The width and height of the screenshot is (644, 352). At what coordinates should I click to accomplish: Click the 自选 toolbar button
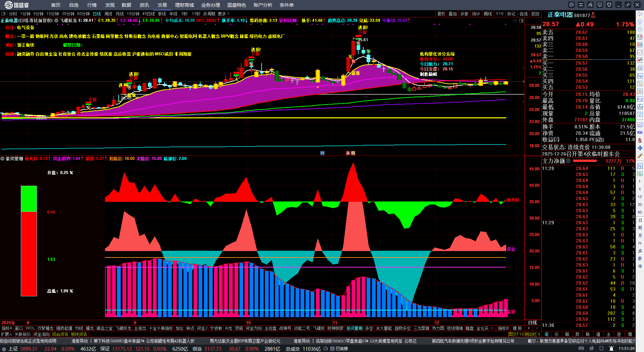pos(523,14)
